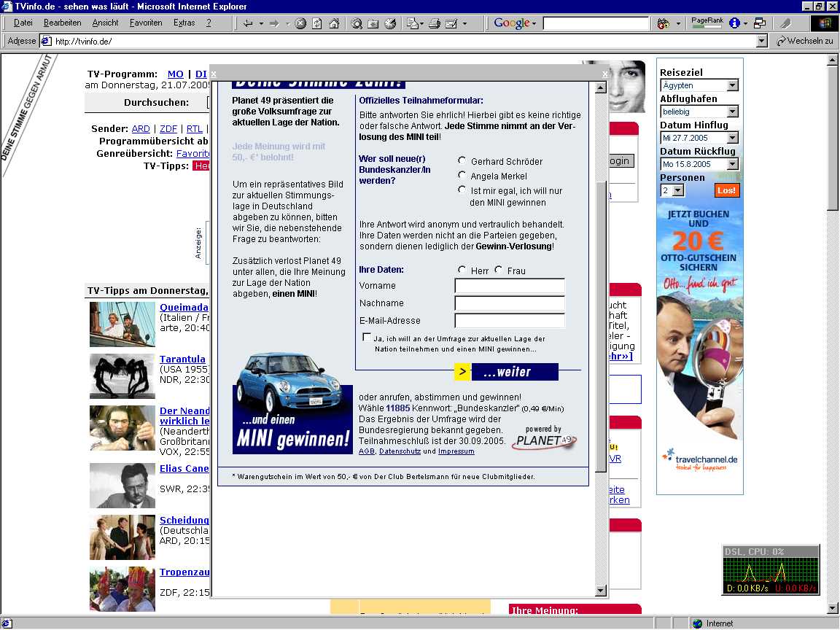Click the Google toolbar binoculars search icon
840x630 pixels.
click(664, 23)
